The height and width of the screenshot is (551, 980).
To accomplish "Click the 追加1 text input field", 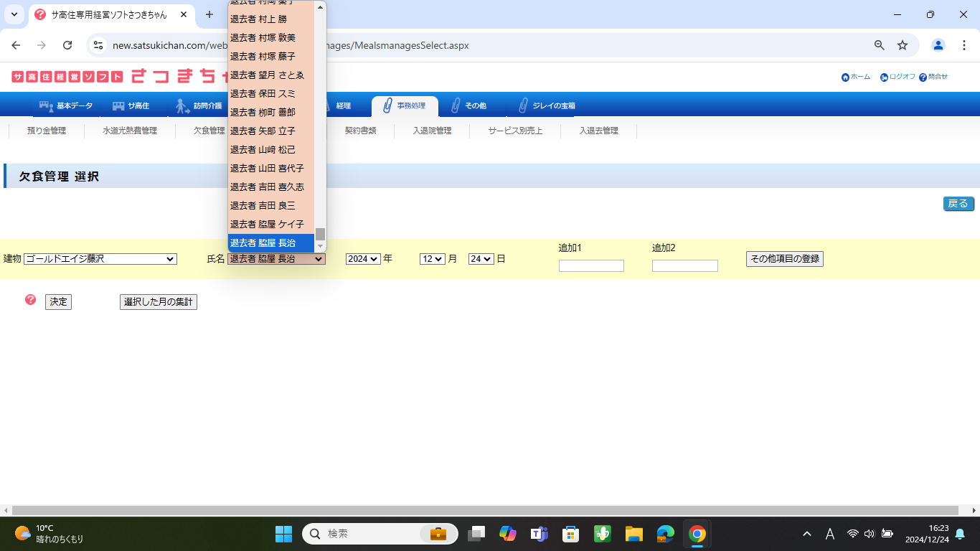I will tap(591, 266).
